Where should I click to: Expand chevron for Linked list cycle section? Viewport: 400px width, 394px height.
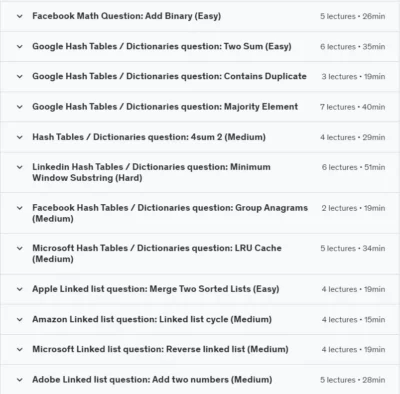click(x=20, y=319)
